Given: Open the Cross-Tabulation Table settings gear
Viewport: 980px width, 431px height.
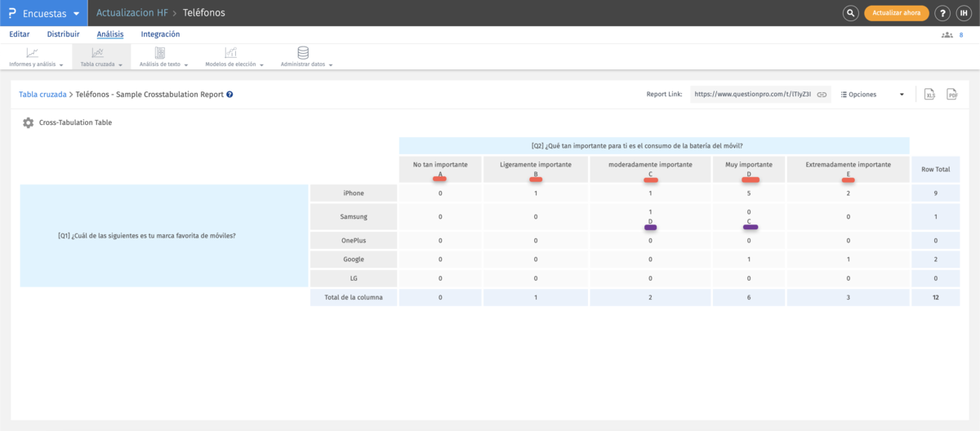Looking at the screenshot, I should 29,122.
